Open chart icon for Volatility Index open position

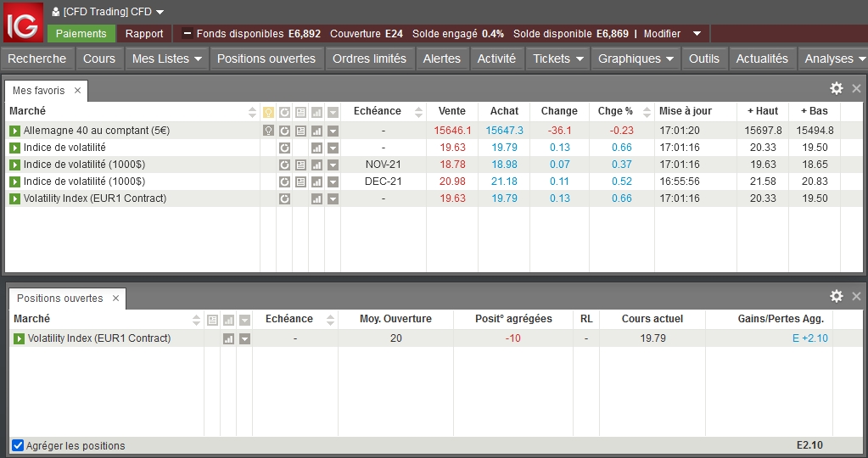228,338
